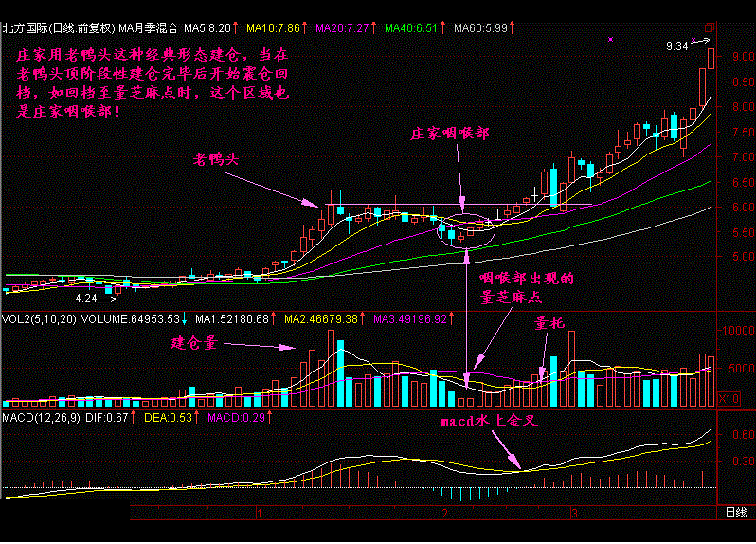The image size is (756, 544).
Task: Click timeline month marker 3
Action: click(x=573, y=513)
